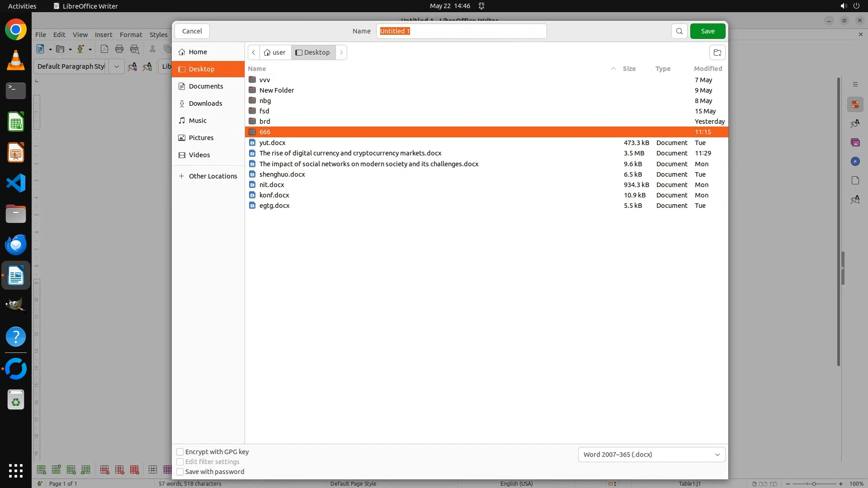Open the Word 2007–365 file type dropdown

tap(651, 455)
